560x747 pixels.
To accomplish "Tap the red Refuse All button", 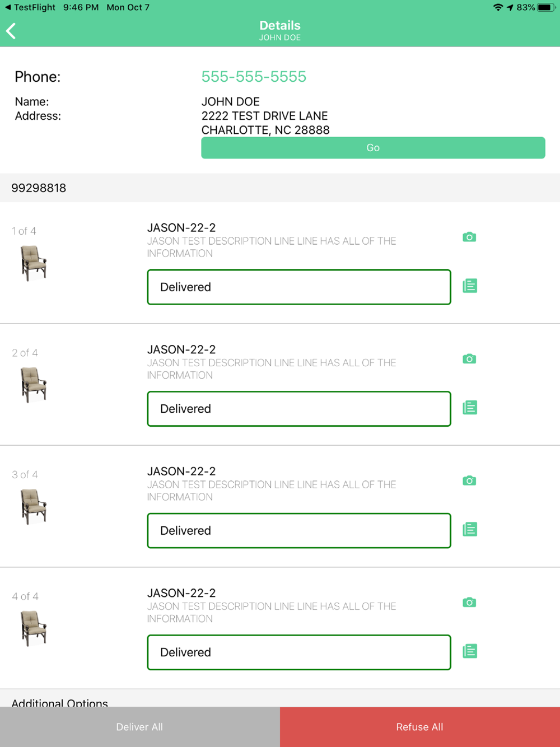I will pyautogui.click(x=420, y=727).
